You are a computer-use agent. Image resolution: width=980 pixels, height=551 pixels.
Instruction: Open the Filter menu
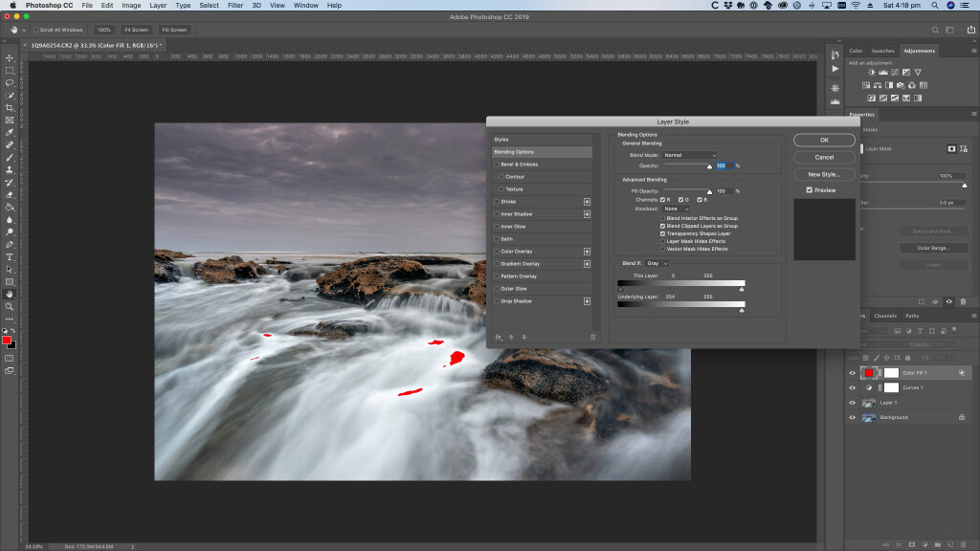point(236,5)
